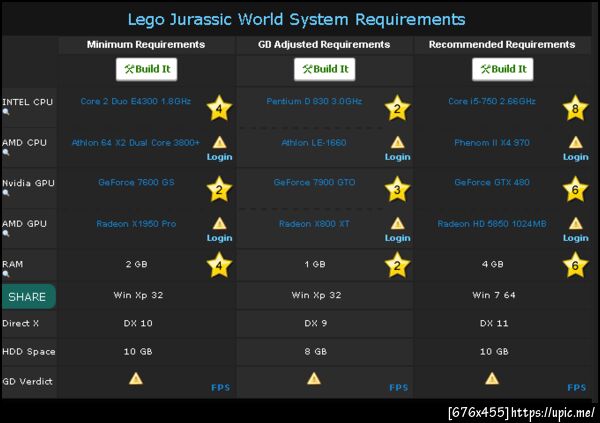Click Login beside Radeon HD 5850 1024MB

[x=576, y=238]
